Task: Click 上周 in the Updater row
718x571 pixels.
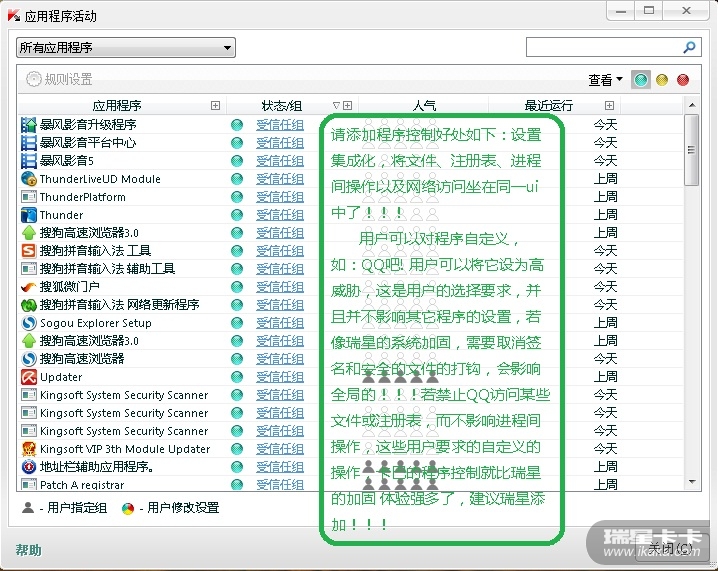Action: coord(605,377)
